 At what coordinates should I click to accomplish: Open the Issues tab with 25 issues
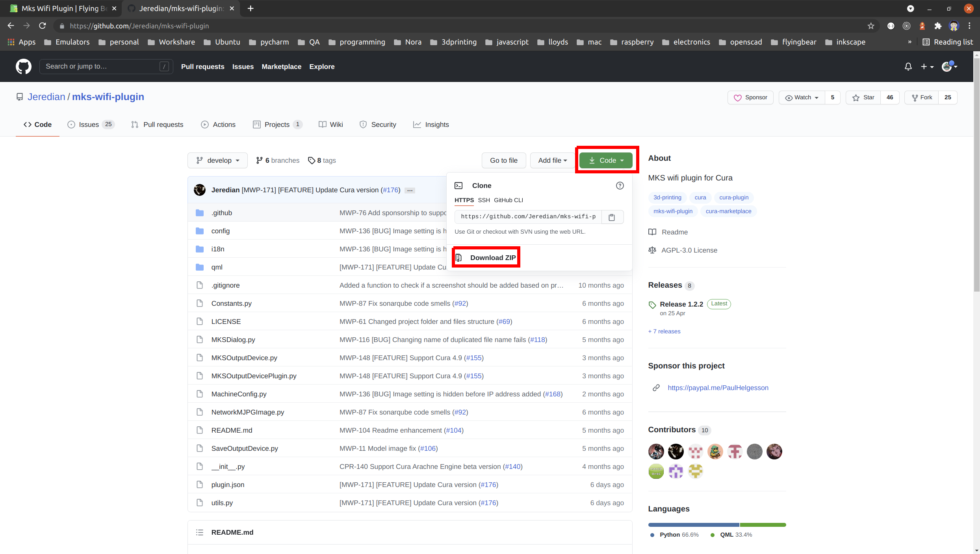click(x=89, y=124)
